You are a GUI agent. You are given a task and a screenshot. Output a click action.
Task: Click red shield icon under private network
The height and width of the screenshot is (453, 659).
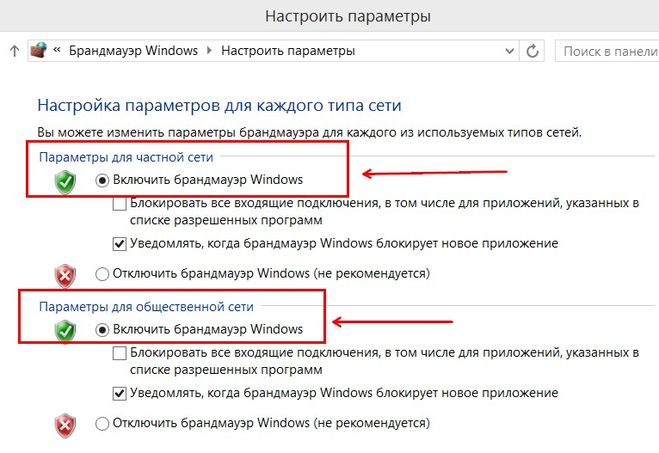[x=65, y=276]
